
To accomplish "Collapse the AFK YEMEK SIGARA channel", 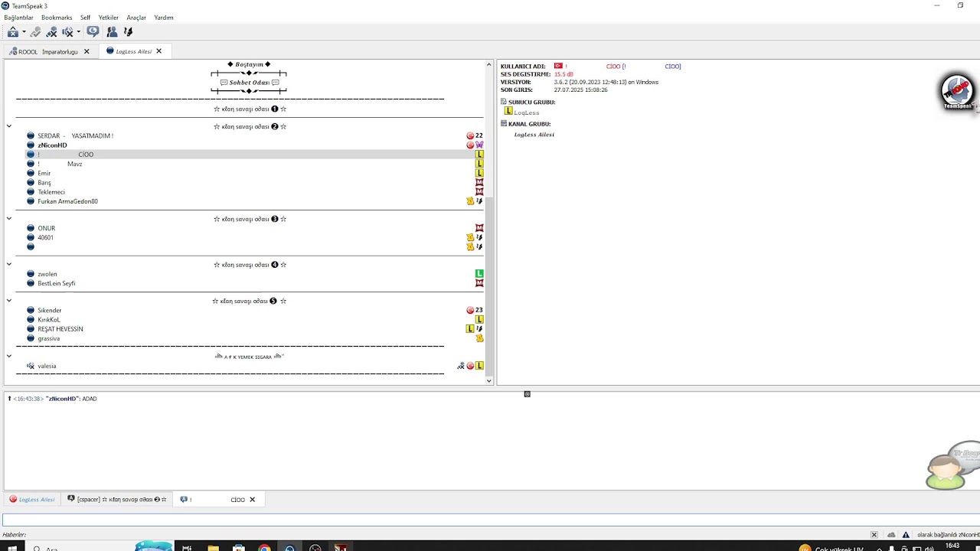I will 9,356.
